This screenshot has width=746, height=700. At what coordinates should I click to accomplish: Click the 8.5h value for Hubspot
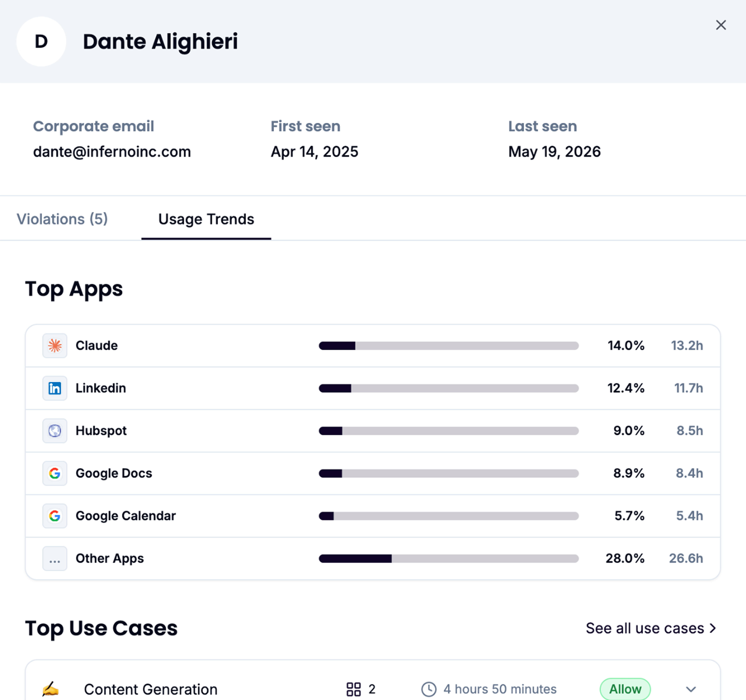coord(690,431)
